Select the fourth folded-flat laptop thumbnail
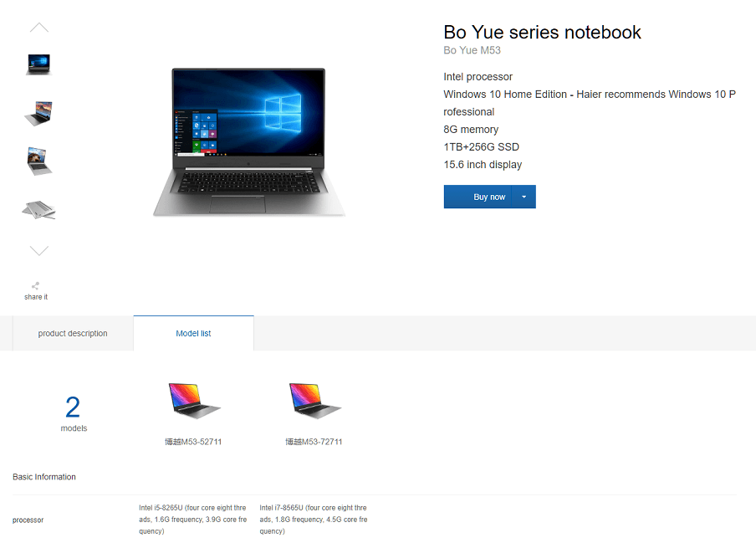 38,210
